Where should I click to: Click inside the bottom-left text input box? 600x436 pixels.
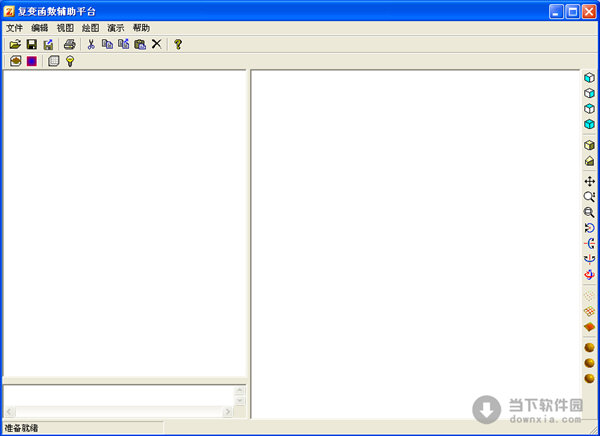pos(119,395)
